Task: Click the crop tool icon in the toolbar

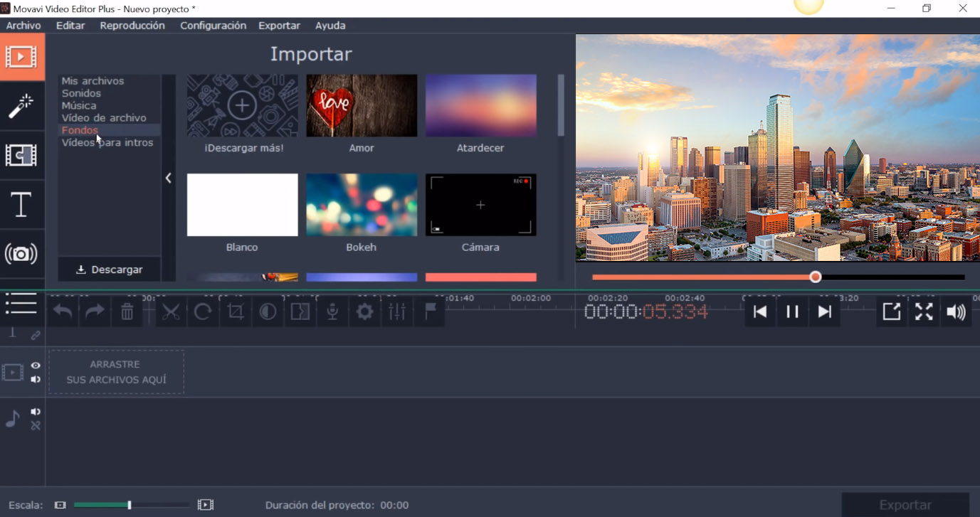Action: (236, 311)
